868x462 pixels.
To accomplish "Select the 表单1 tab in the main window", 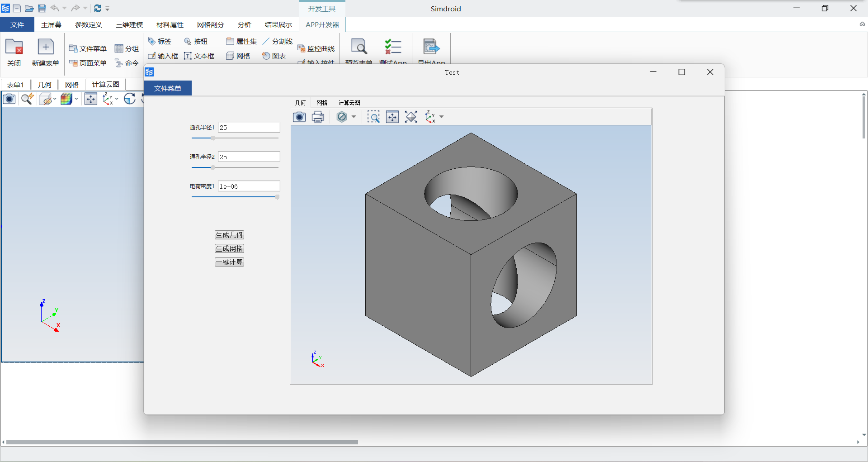I will click(15, 85).
